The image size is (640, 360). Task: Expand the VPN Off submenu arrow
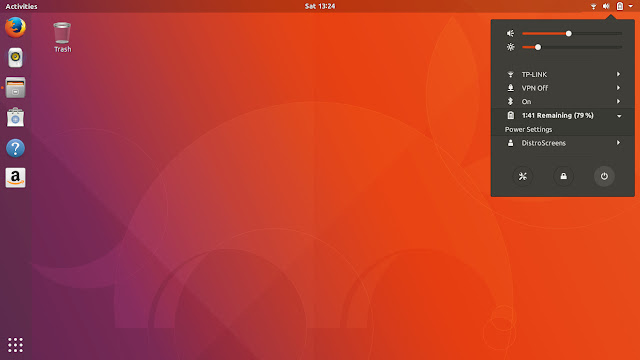618,88
